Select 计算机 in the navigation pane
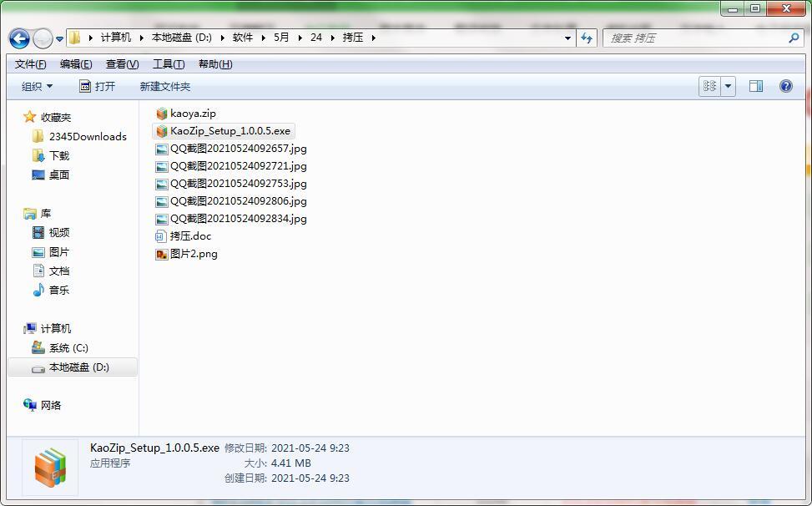Screen dimensions: 812x506 (x=56, y=328)
